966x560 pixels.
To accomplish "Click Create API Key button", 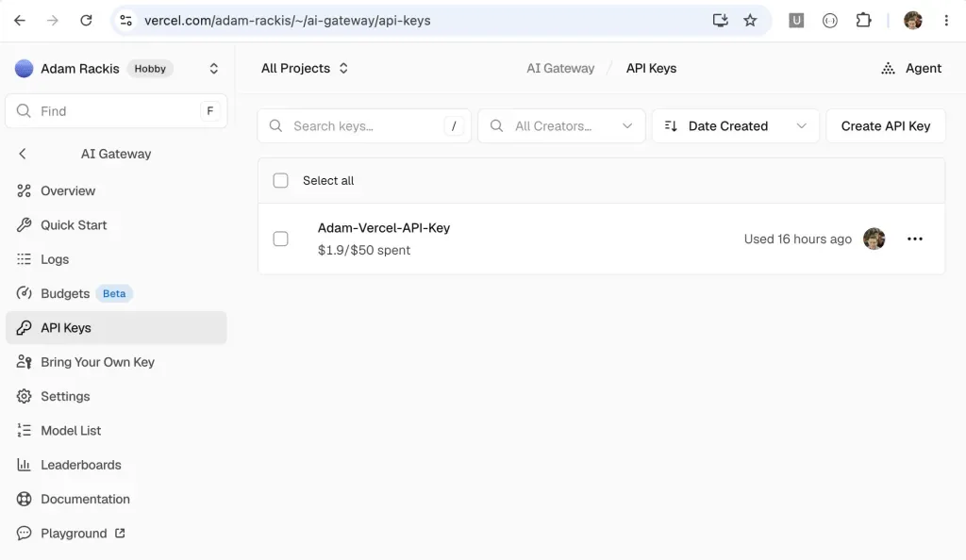I will coord(885,126).
